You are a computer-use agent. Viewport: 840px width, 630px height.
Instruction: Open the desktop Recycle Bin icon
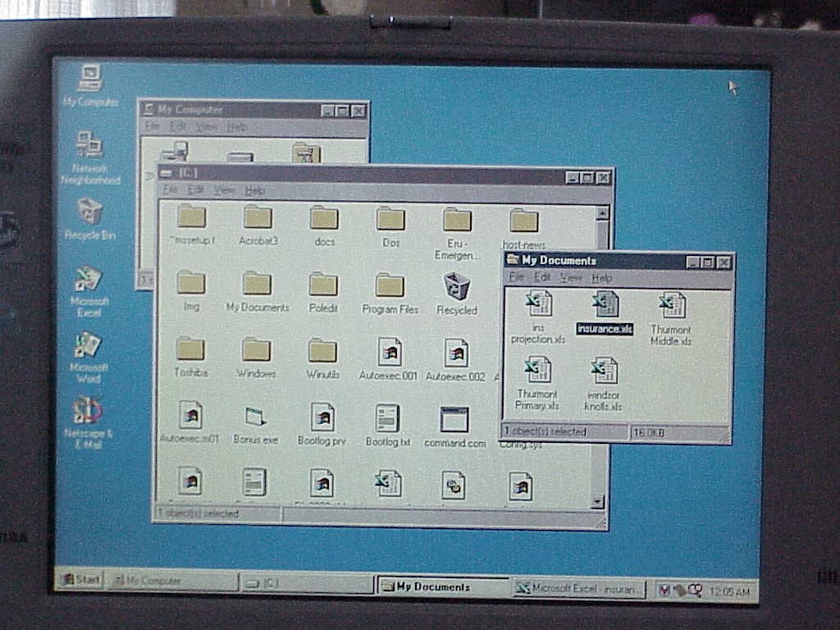click(89, 218)
